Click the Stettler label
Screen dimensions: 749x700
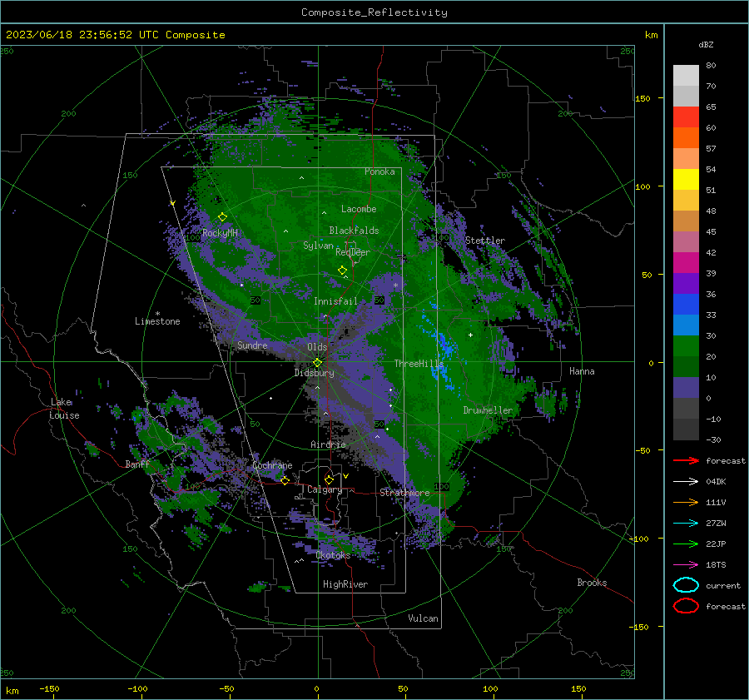pos(485,241)
